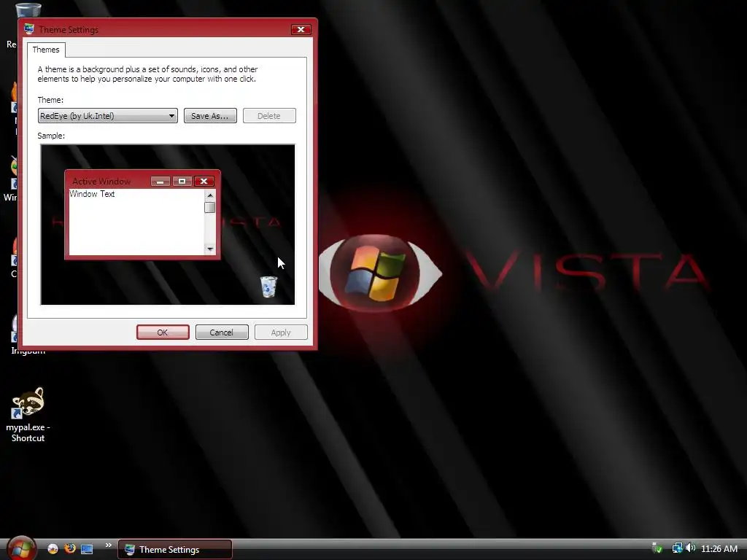Click the Recycle Bin in sample preview
This screenshot has width=747, height=560.
coord(268,287)
